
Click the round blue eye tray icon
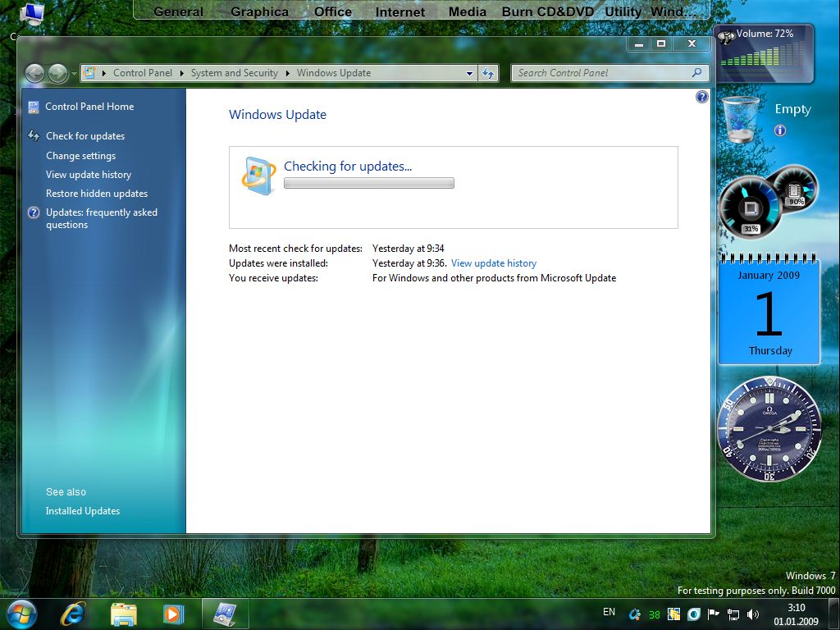coord(694,614)
